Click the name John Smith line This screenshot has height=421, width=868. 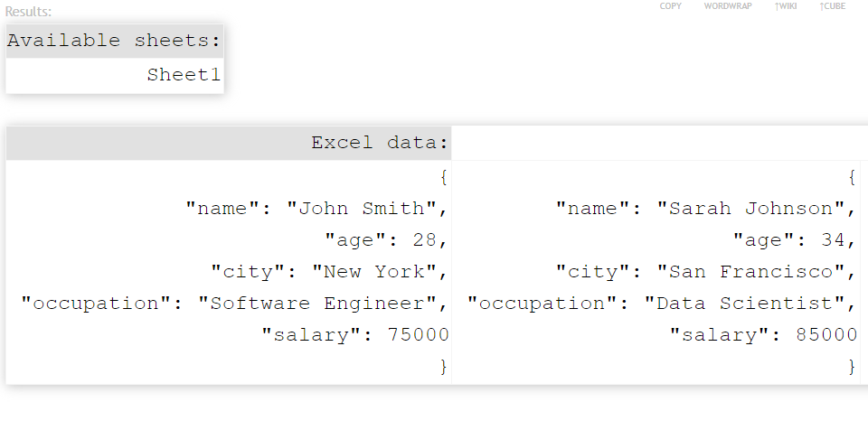(x=316, y=209)
